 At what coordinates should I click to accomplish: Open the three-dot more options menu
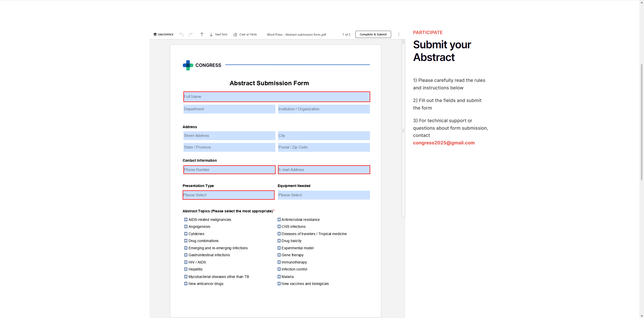[399, 34]
